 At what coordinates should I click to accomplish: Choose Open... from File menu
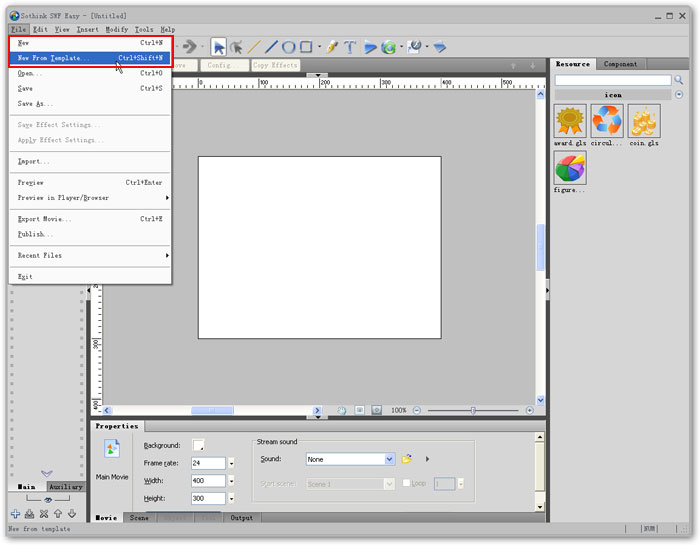click(90, 73)
